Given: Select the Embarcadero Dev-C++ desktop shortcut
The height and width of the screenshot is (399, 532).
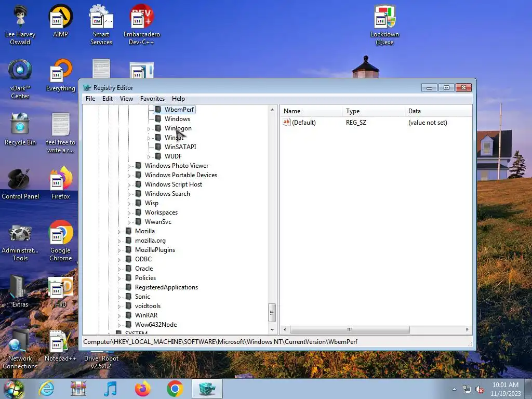Looking at the screenshot, I should 142,25.
